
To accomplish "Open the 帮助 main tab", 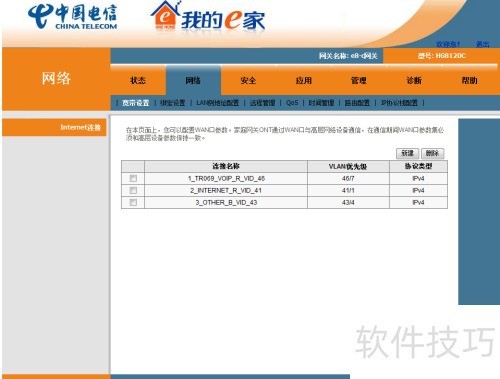I will (469, 80).
